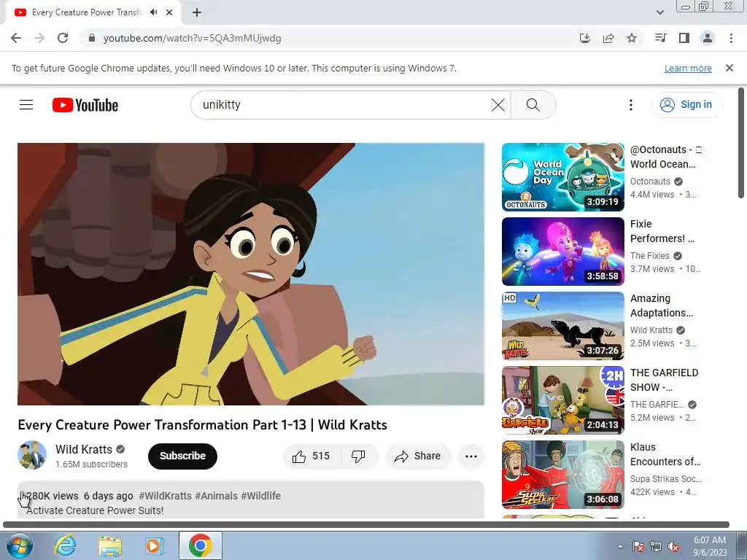Launch Internet Explorer from taskbar

click(x=65, y=545)
